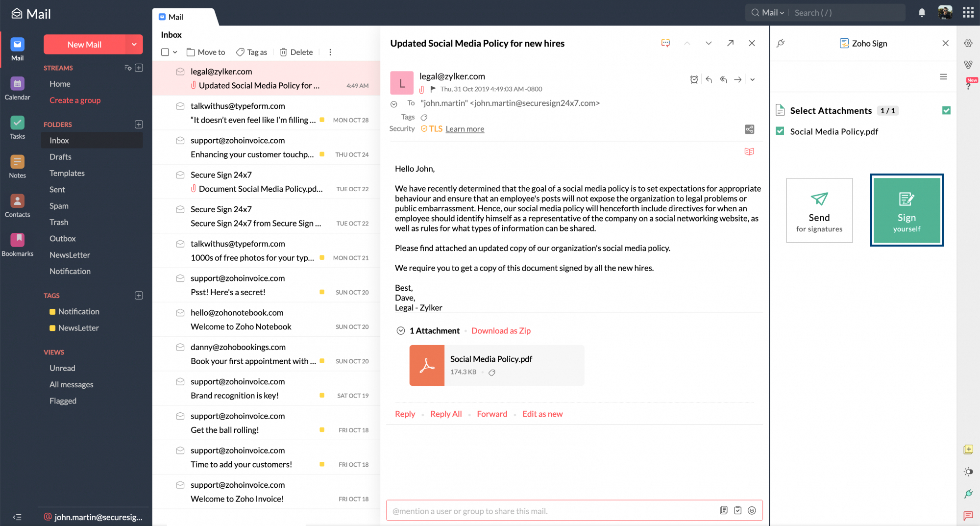Forward the email using the forward arrow icon
Image resolution: width=980 pixels, height=526 pixels.
coord(738,79)
